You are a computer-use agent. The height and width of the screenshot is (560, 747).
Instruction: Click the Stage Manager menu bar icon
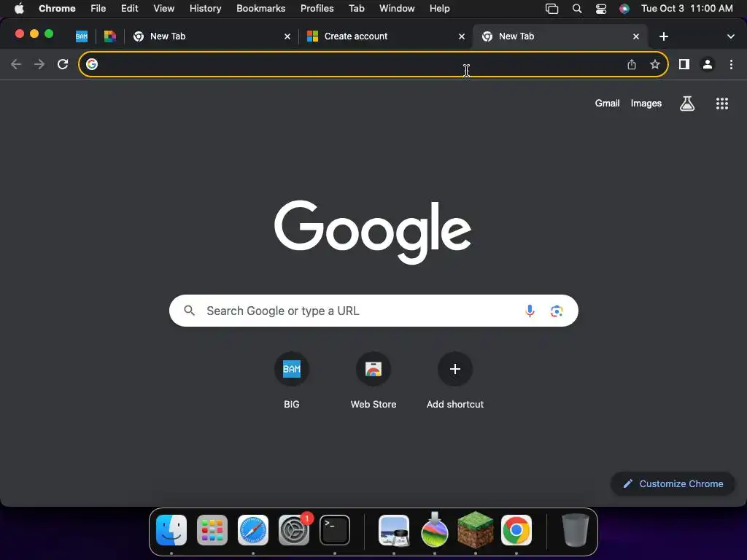point(551,9)
